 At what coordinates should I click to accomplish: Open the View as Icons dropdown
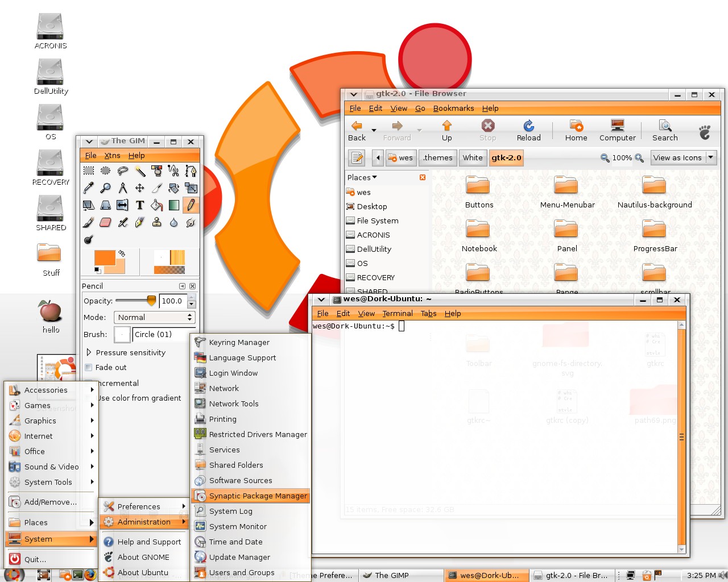(x=683, y=157)
